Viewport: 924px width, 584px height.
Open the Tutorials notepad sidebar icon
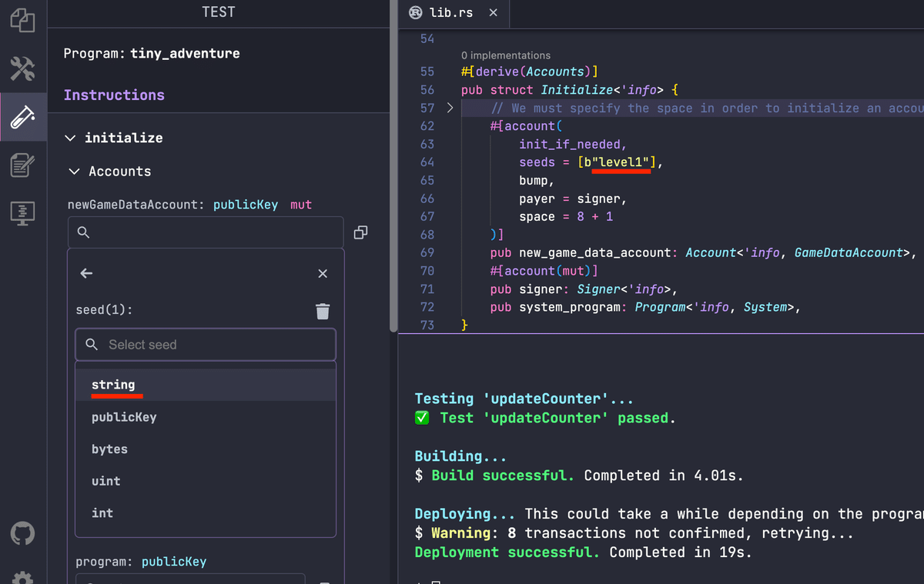[22, 165]
